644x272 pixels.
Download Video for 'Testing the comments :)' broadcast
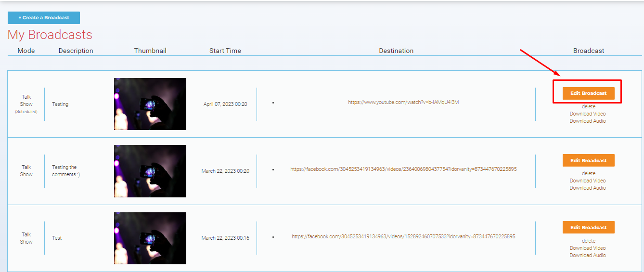coord(588,181)
